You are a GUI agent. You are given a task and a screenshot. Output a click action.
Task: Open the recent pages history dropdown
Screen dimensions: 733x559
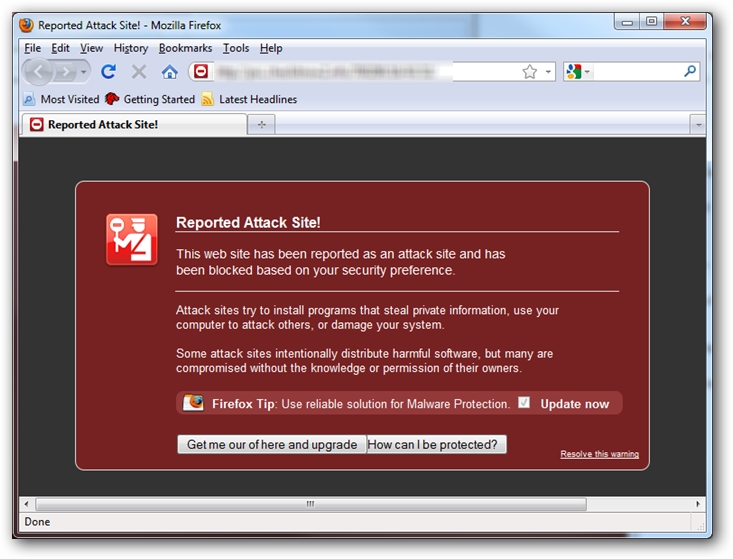84,72
